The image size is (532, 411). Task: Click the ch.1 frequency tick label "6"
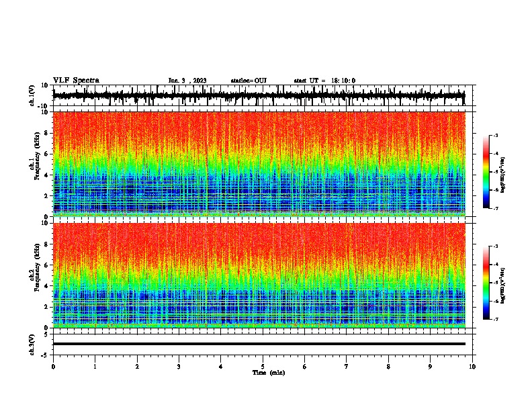[x=46, y=154]
